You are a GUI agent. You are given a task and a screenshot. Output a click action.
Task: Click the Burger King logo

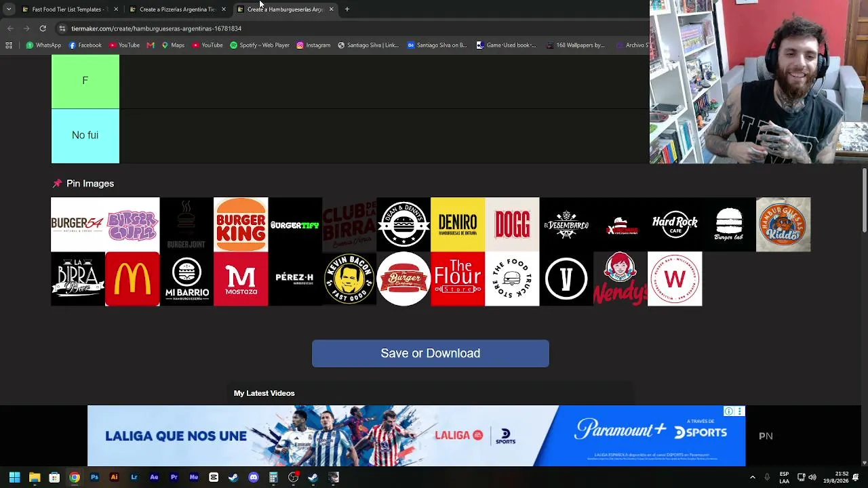241,224
